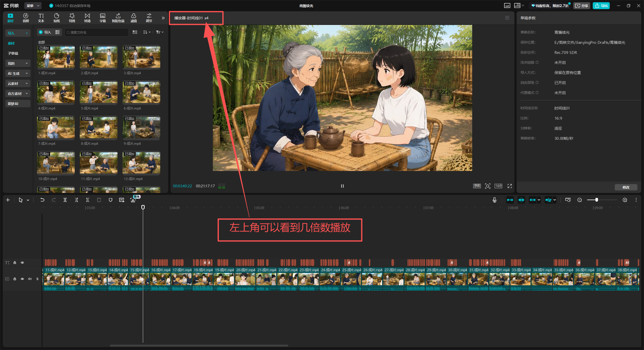Zoom in the timeline with plus icon
The height and width of the screenshot is (350, 644).
pyautogui.click(x=625, y=200)
